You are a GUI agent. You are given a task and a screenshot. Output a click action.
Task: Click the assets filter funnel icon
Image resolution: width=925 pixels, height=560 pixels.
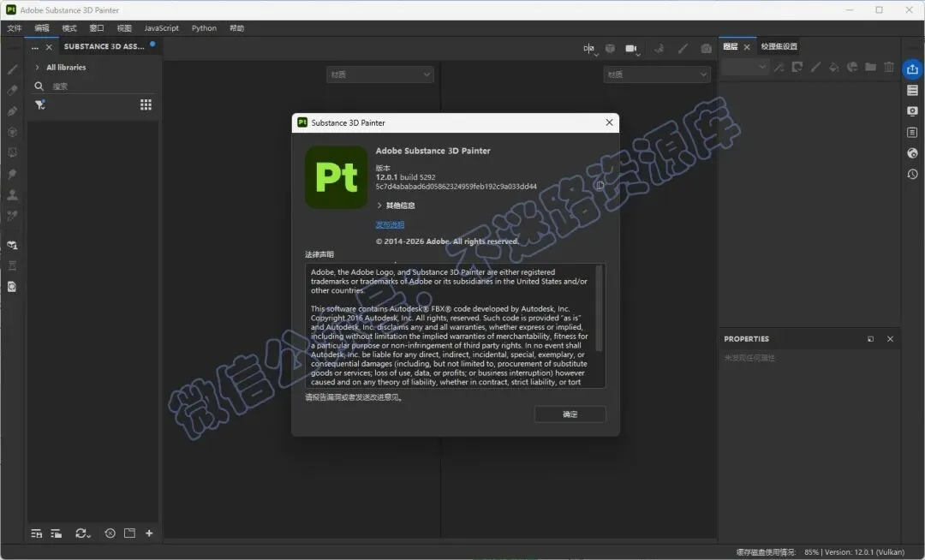pyautogui.click(x=40, y=105)
